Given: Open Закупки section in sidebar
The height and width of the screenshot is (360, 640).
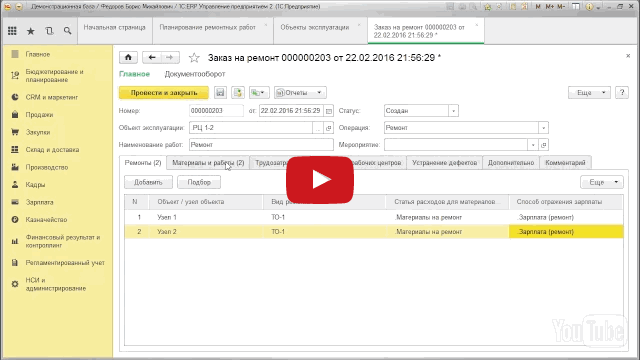Looking at the screenshot, I should (x=38, y=132).
